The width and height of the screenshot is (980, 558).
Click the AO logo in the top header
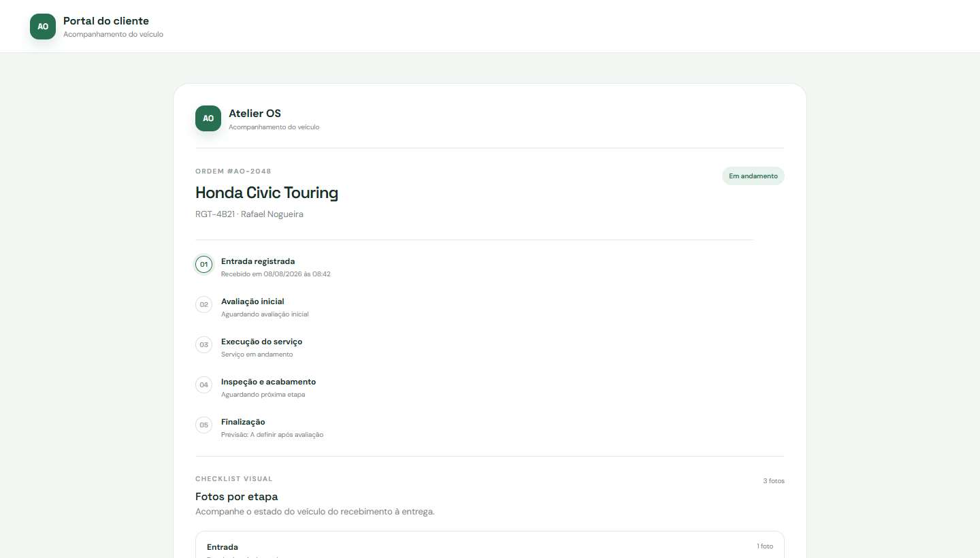pos(43,27)
